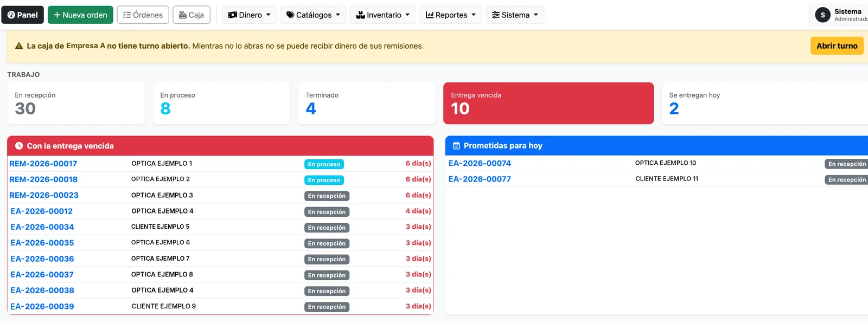
Task: Open the Se entregan hoy 2 card
Action: [x=765, y=104]
